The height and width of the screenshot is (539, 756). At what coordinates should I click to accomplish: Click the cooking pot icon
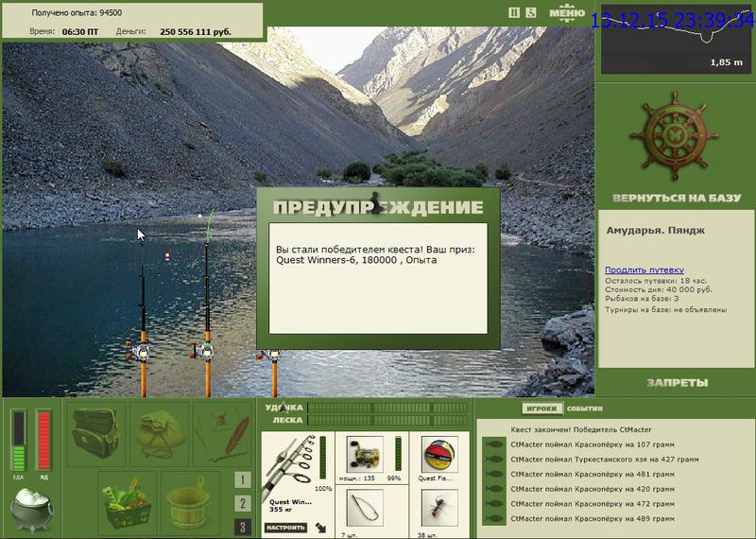tap(32, 510)
